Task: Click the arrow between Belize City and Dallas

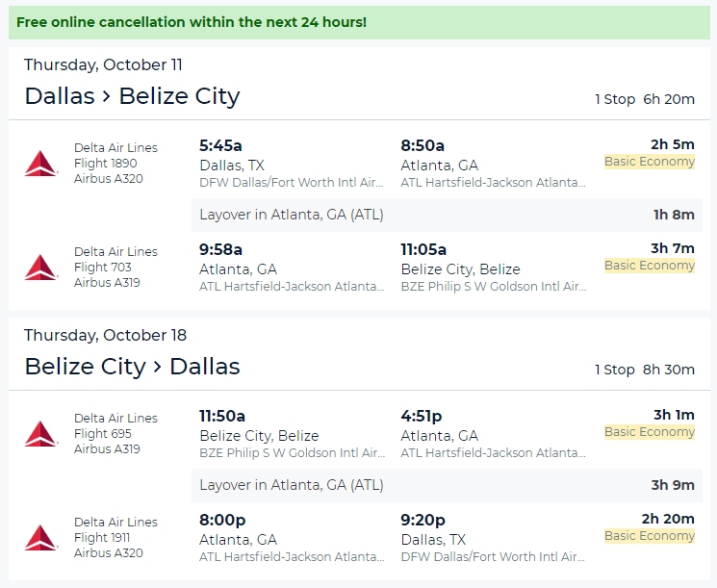Action: pos(157,367)
